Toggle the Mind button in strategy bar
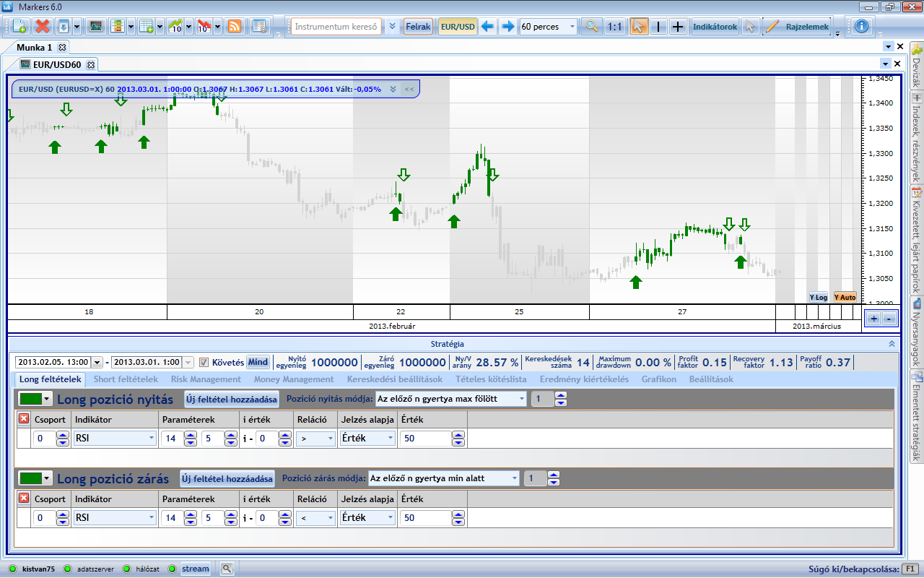 pyautogui.click(x=258, y=362)
